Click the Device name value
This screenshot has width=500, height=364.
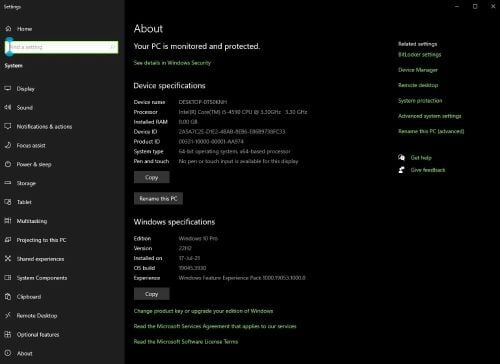[x=203, y=102]
